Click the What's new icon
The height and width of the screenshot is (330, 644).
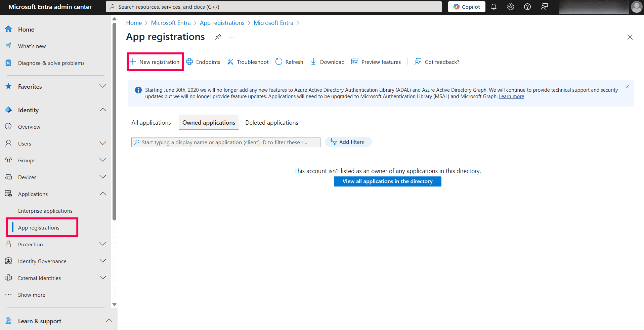(8, 46)
